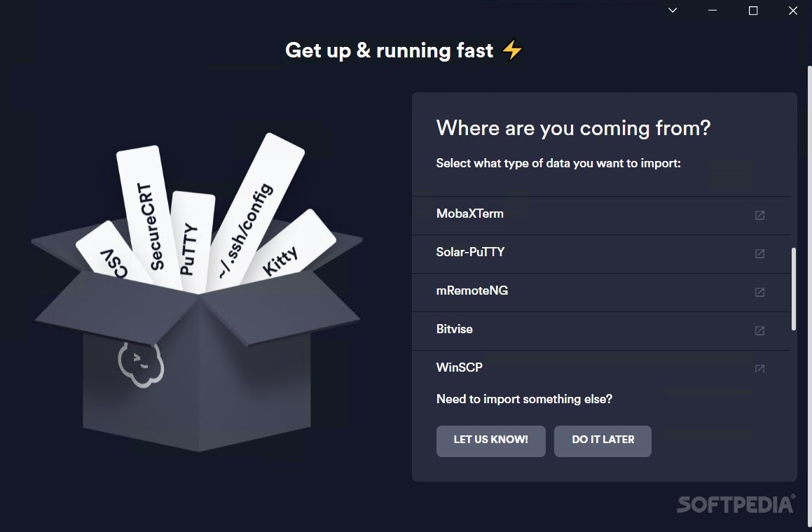Viewport: 812px width, 532px height.
Task: Open the title bar chevron dropdown
Action: click(673, 10)
